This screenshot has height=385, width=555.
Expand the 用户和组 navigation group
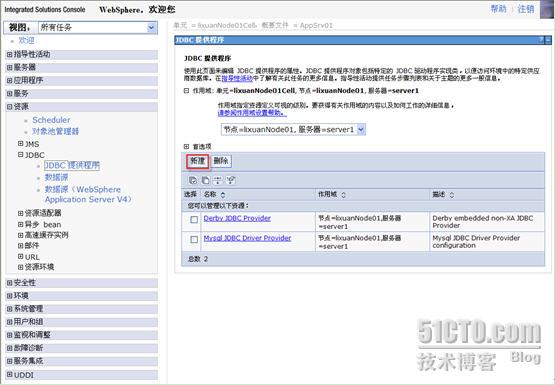(10, 322)
